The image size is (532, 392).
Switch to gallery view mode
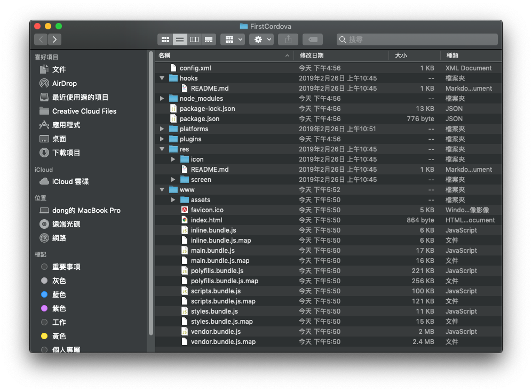point(208,39)
